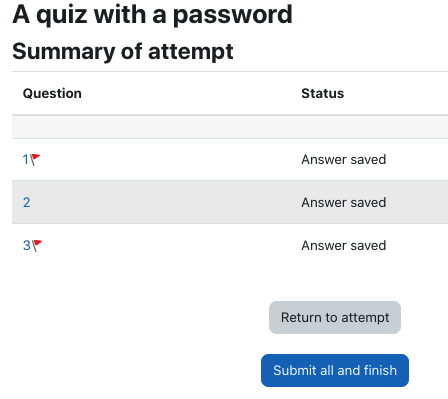Select Answer saved status for question 3

(x=344, y=246)
